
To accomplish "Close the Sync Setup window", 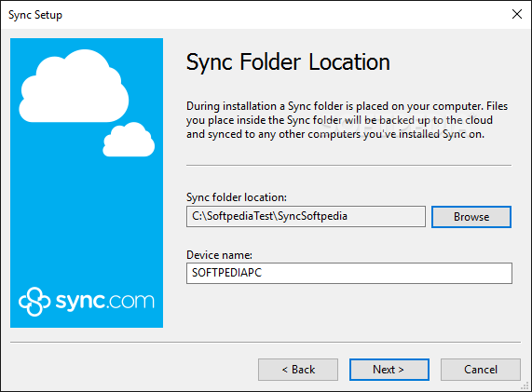I will point(517,14).
